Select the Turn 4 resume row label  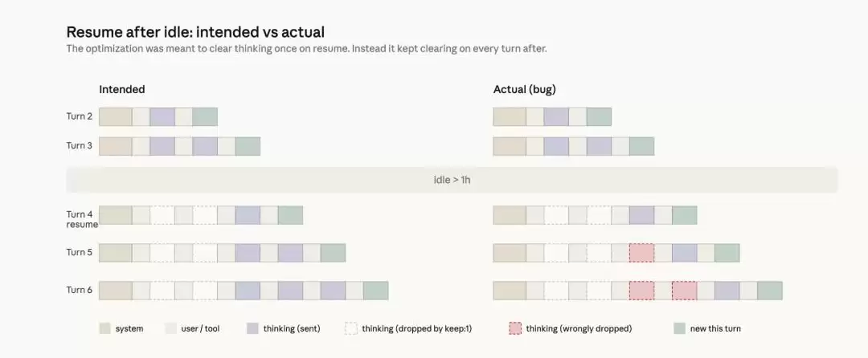[x=81, y=219]
